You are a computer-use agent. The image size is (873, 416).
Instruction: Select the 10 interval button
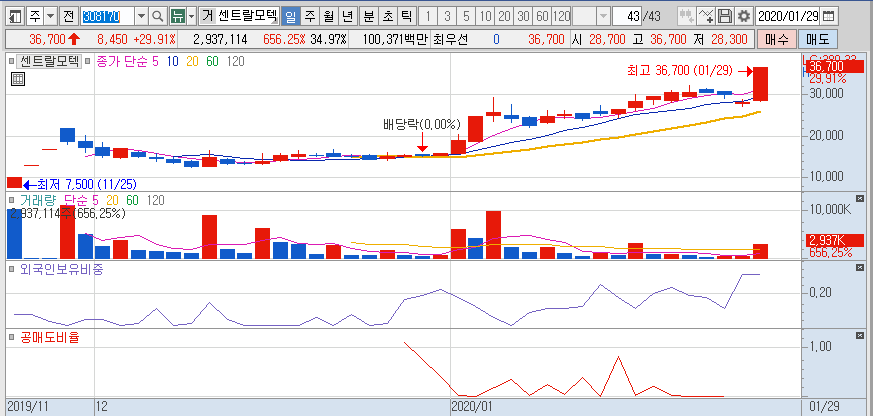[485, 17]
